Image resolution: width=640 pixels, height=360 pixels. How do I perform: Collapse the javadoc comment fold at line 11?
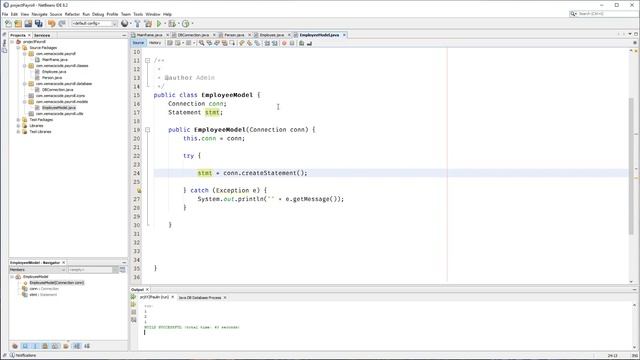coord(147,60)
